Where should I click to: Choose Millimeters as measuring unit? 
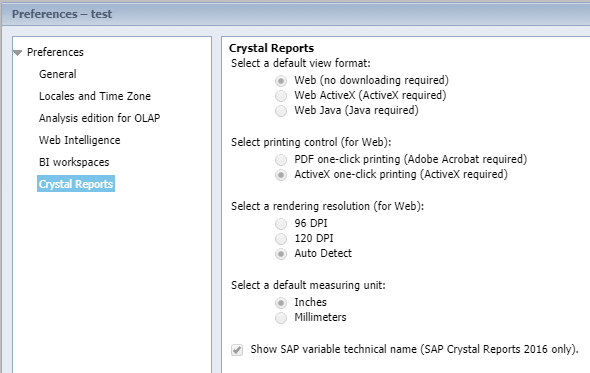281,318
